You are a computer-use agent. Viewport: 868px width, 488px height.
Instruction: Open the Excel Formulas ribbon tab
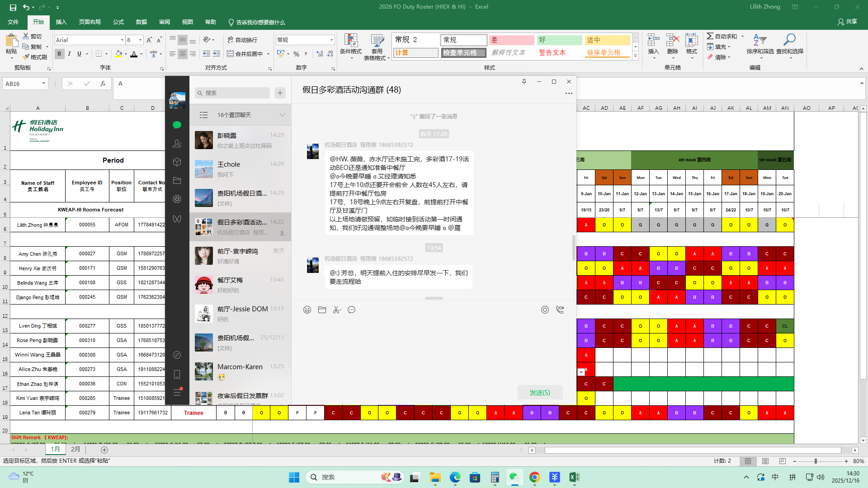point(118,22)
